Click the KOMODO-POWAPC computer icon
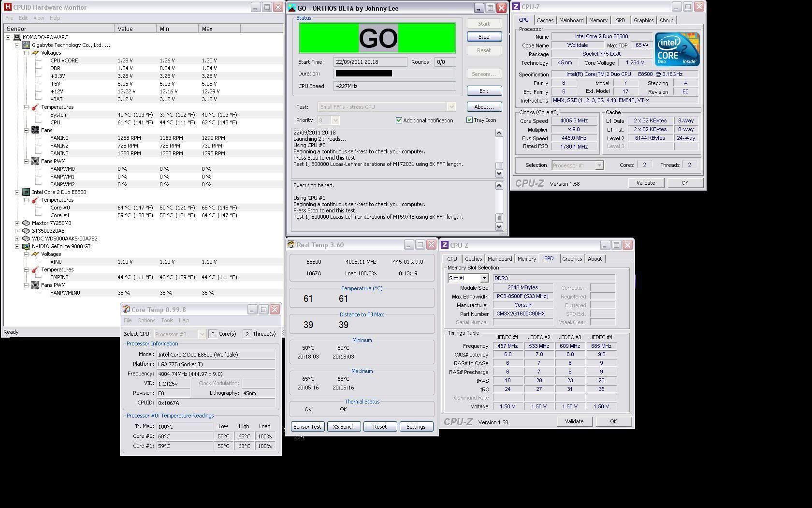This screenshot has height=508, width=812. 17,37
